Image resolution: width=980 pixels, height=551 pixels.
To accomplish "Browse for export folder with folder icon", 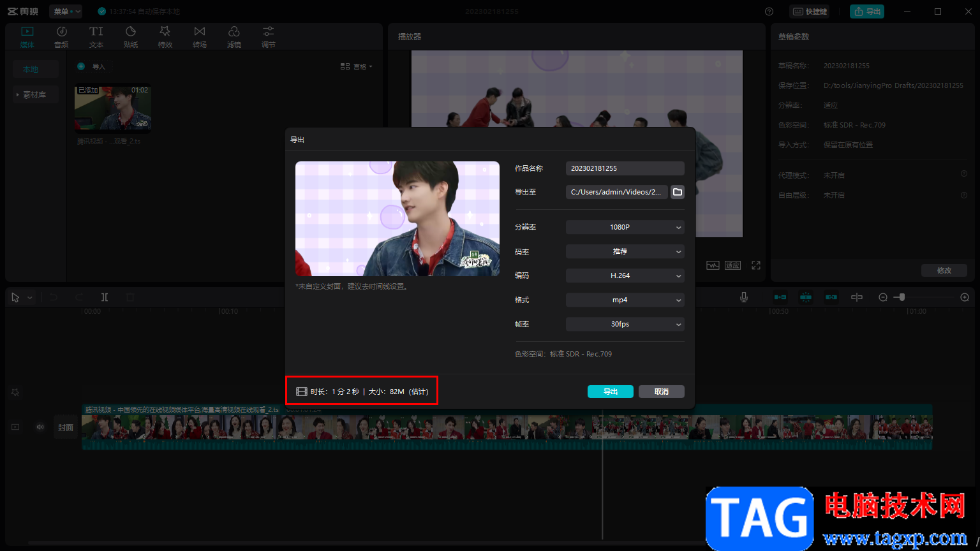I will coord(678,192).
